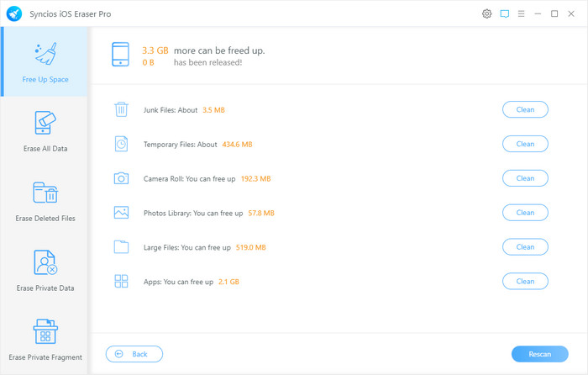Select the Erase Private Data icon
This screenshot has width=588, height=375.
(x=45, y=262)
